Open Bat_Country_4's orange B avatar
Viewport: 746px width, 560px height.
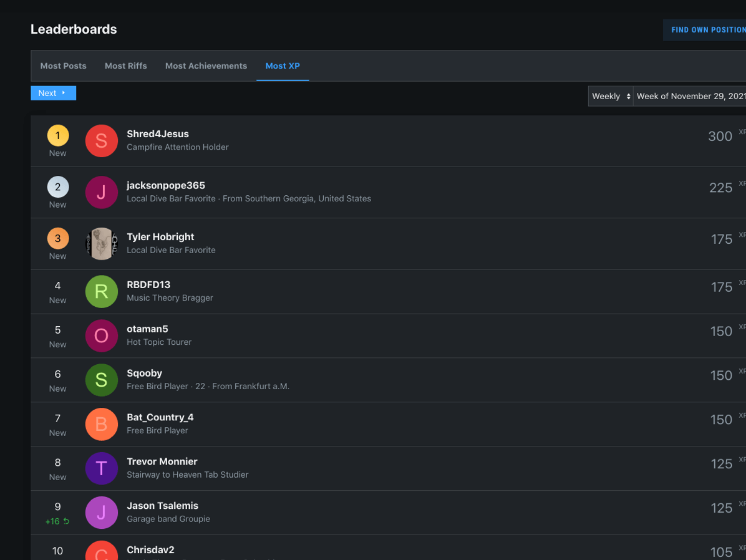pyautogui.click(x=101, y=424)
